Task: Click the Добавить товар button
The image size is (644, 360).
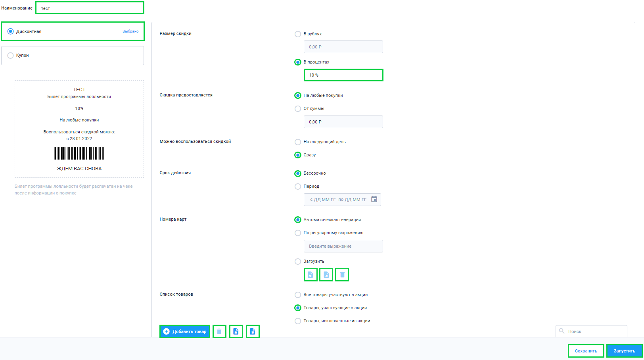Action: [185, 331]
